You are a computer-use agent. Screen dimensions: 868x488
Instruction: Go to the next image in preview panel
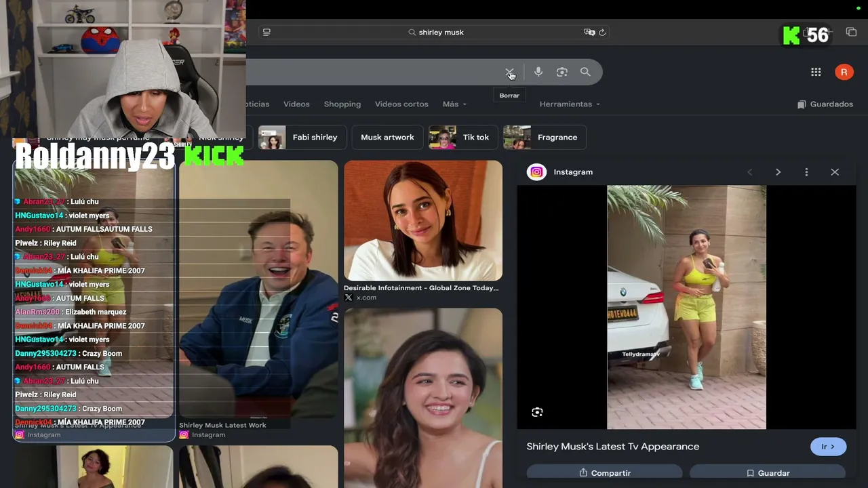778,172
